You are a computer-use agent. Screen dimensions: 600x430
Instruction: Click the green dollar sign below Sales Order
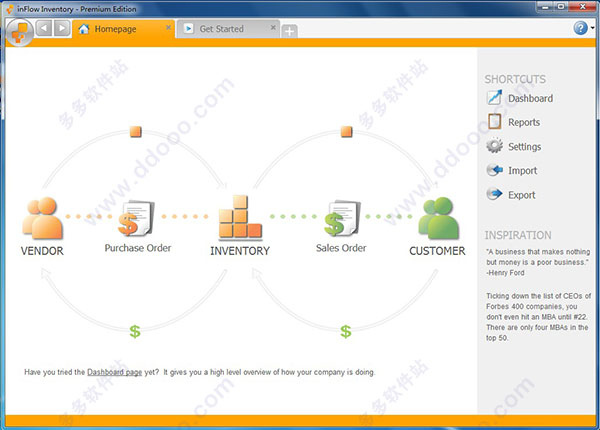346,331
